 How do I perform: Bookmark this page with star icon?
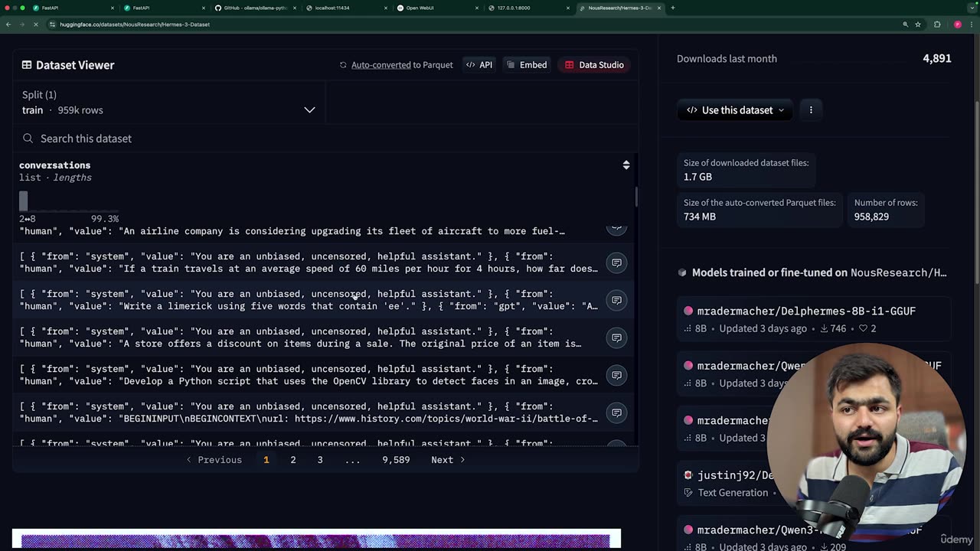coord(918,24)
